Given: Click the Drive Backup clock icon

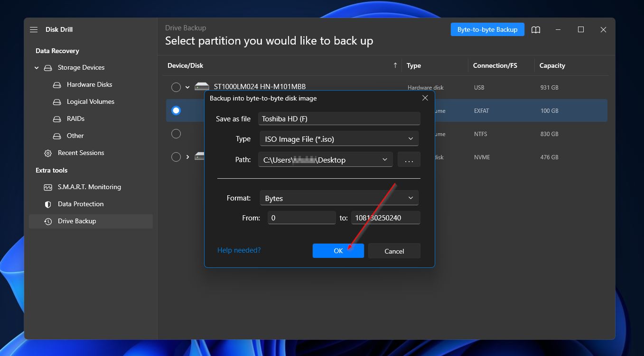Looking at the screenshot, I should (x=48, y=221).
